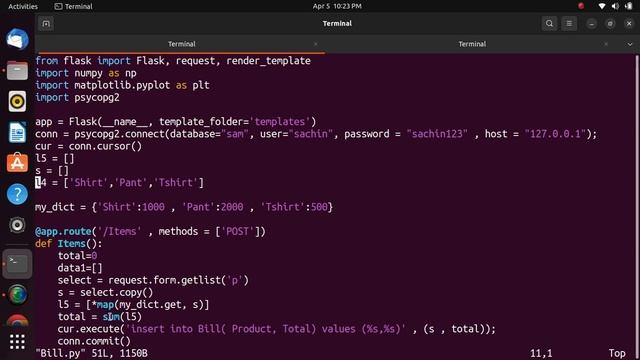
Task: Click the 'cur.execute' insert statement
Action: coord(276,329)
